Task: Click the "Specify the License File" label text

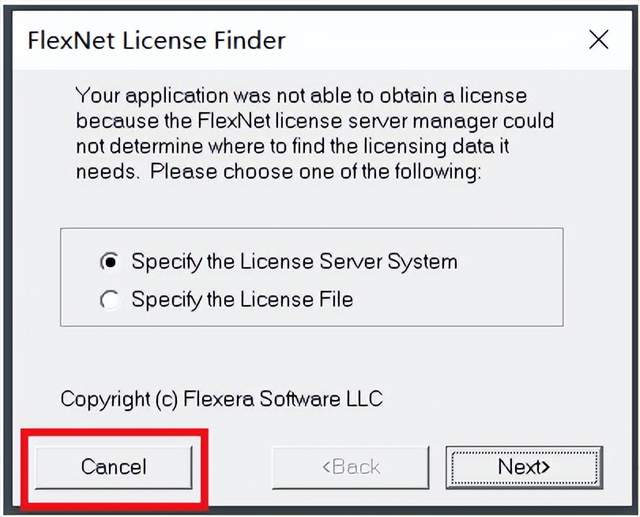Action: coord(242,299)
